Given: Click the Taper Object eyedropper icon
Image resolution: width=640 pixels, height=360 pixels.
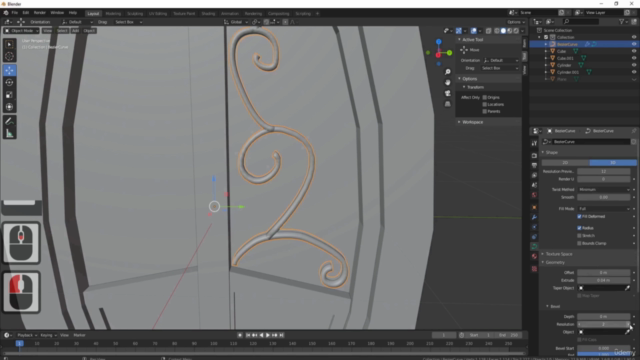Looking at the screenshot, I should point(627,288).
